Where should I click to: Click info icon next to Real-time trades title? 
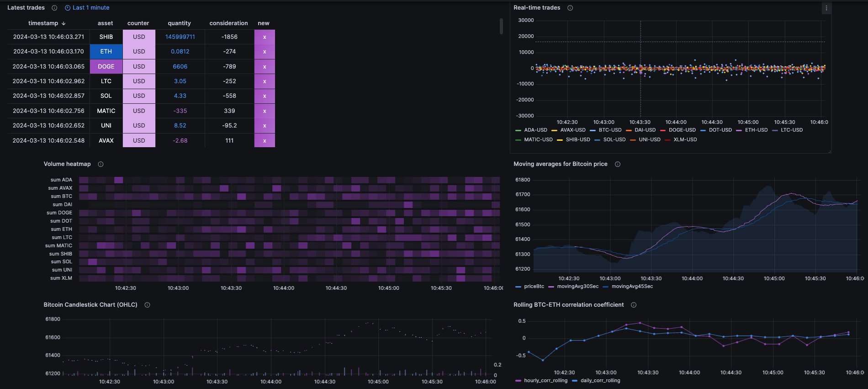pyautogui.click(x=570, y=8)
